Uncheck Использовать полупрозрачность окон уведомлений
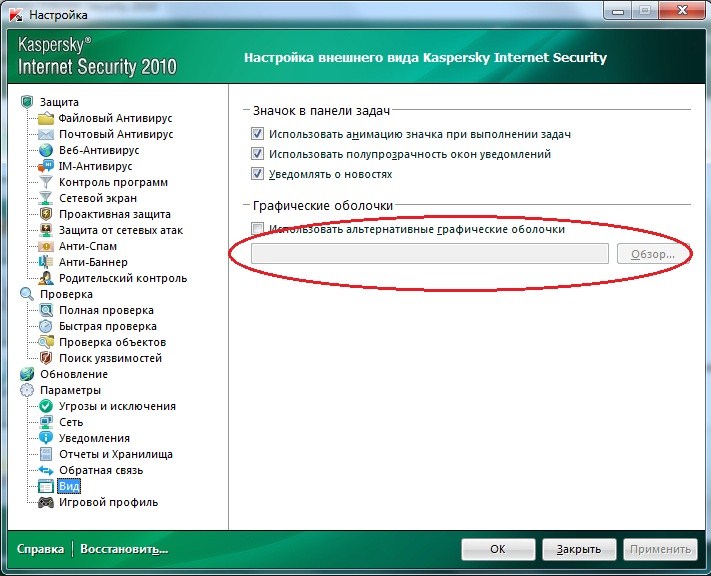Screen dimensions: 711x576 258,154
